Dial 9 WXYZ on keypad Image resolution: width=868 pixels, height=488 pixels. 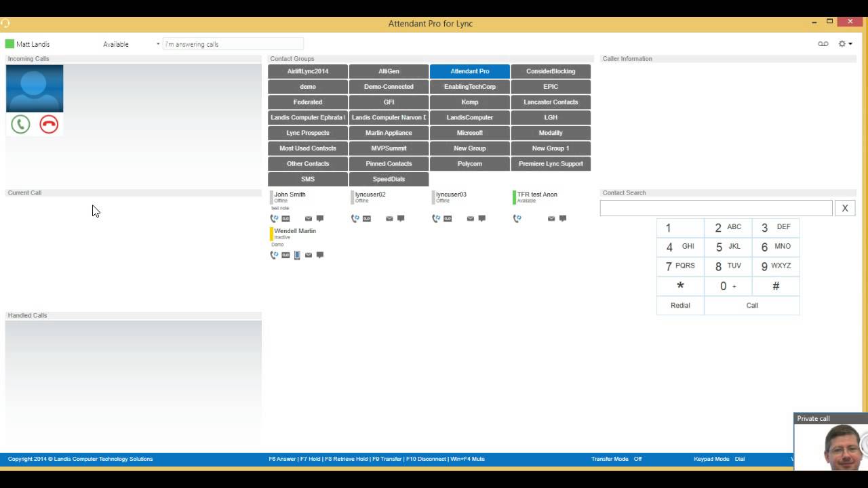776,266
